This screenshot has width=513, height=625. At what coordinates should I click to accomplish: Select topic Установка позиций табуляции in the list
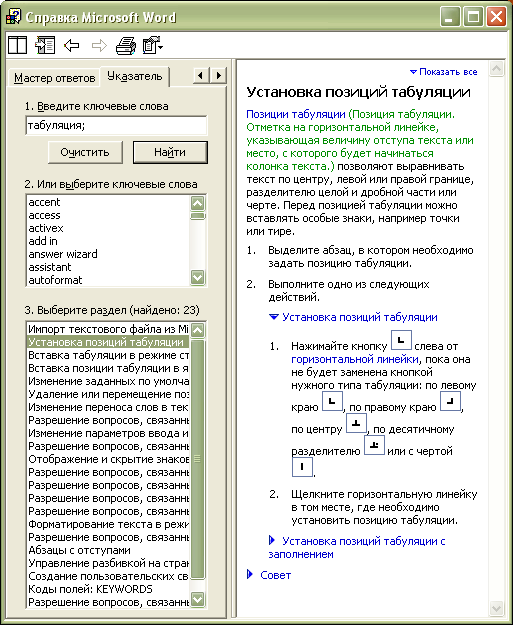tap(108, 342)
